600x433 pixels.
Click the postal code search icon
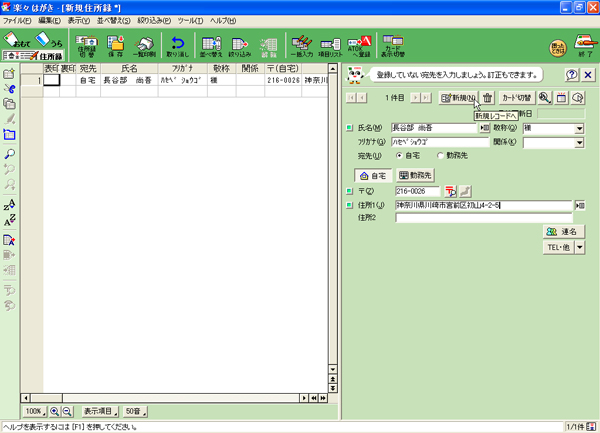pos(451,190)
